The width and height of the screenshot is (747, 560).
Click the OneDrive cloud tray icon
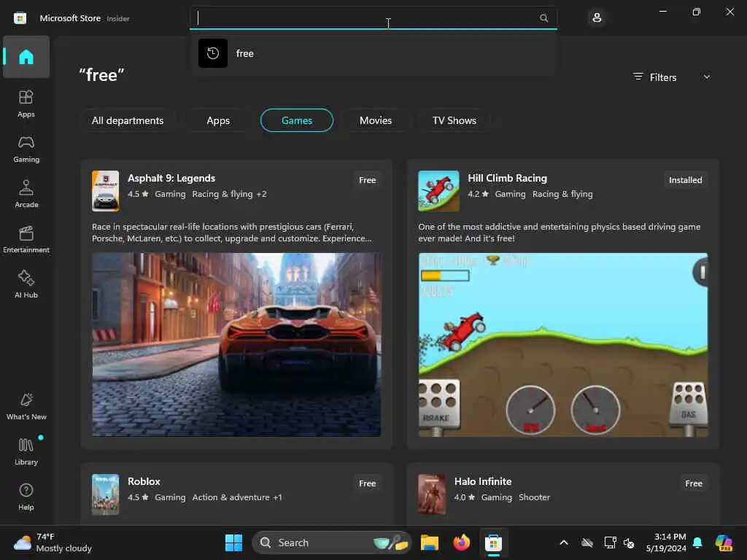point(587,542)
